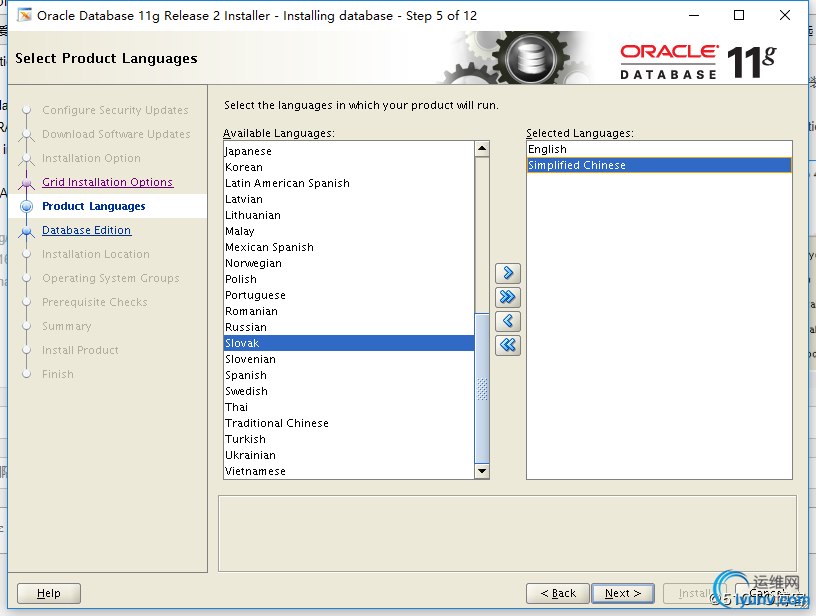The width and height of the screenshot is (816, 616).
Task: Select Mexican Spanish in the list
Action: [349, 247]
